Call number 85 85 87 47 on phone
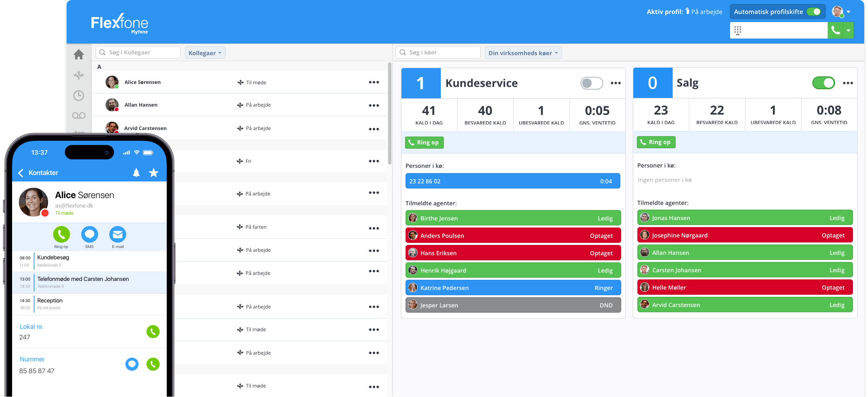The height and width of the screenshot is (397, 868). 153,364
